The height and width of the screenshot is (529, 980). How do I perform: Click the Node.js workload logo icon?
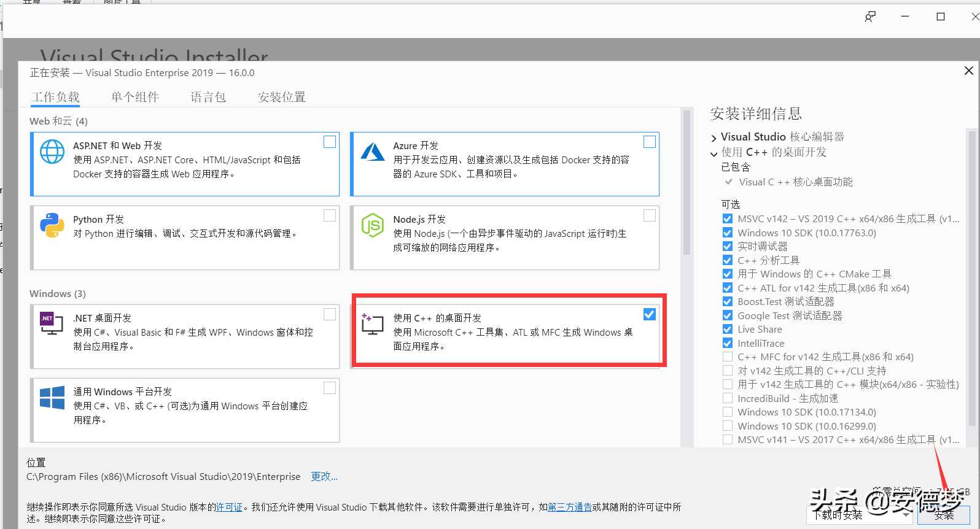point(373,225)
